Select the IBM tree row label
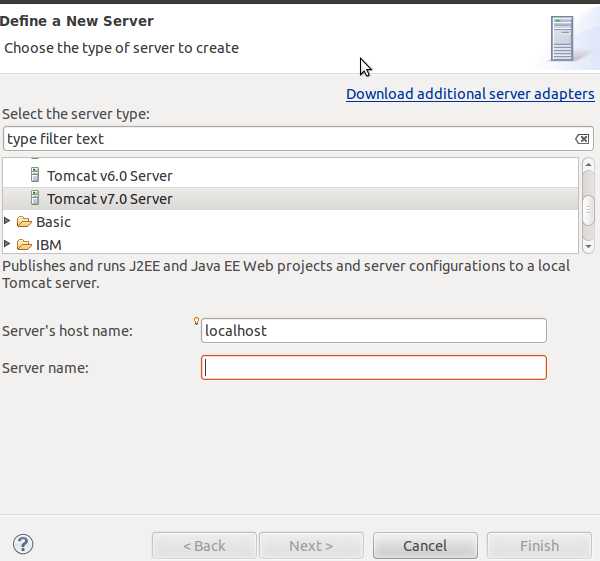This screenshot has height=561, width=600. pos(49,245)
